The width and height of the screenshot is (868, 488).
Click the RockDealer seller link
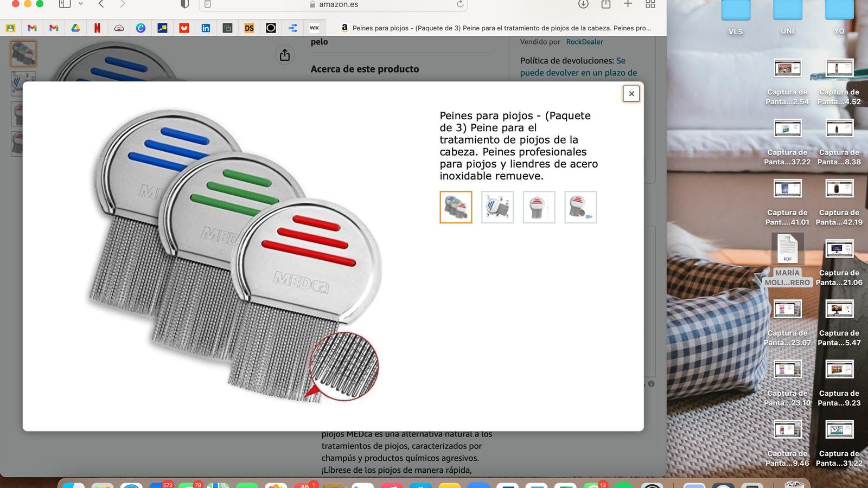[584, 42]
